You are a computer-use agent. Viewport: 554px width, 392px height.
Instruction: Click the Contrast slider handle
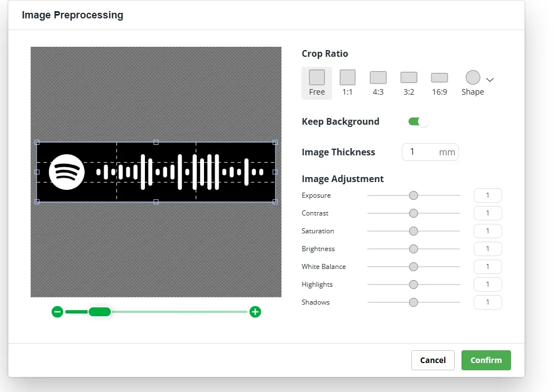pyautogui.click(x=413, y=213)
